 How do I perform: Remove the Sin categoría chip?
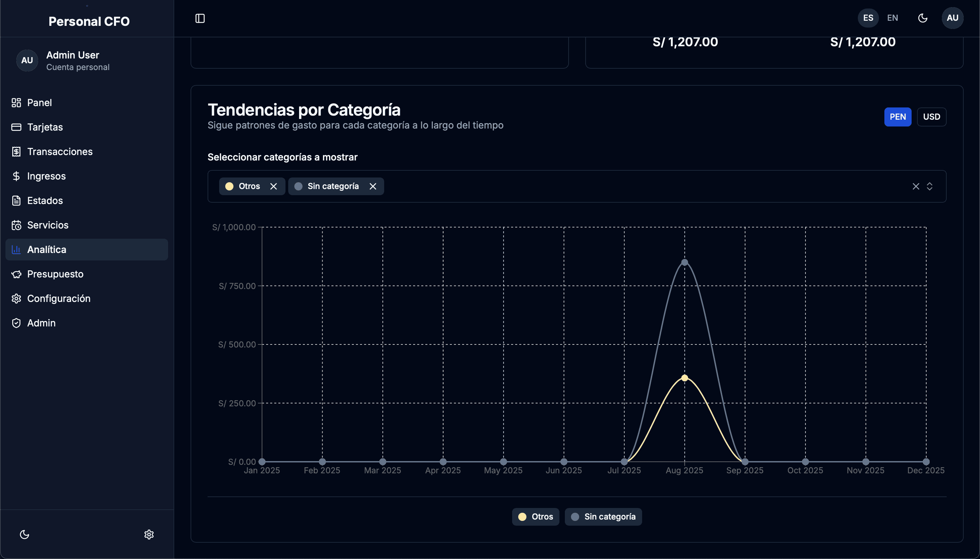(x=373, y=186)
